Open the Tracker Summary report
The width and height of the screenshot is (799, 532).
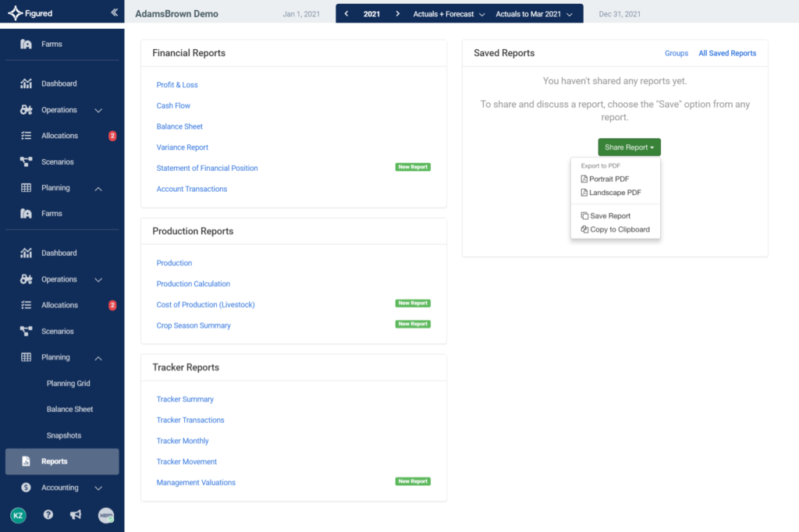(185, 399)
